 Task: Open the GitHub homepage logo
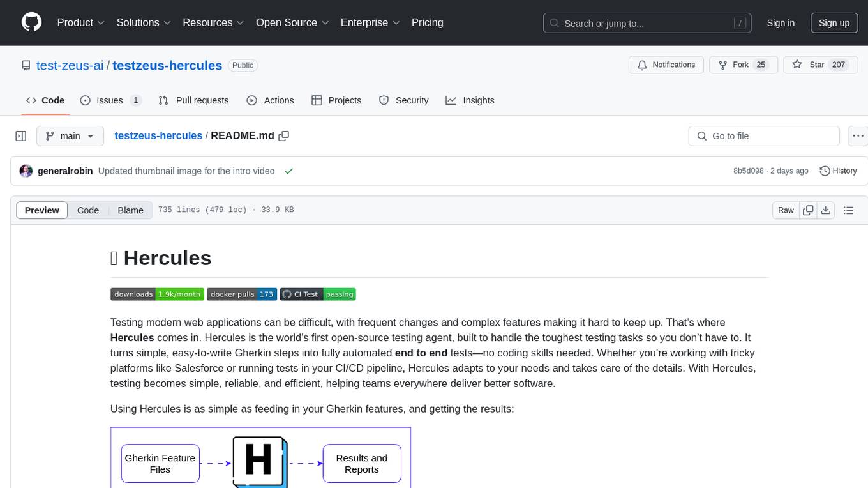[x=31, y=22]
